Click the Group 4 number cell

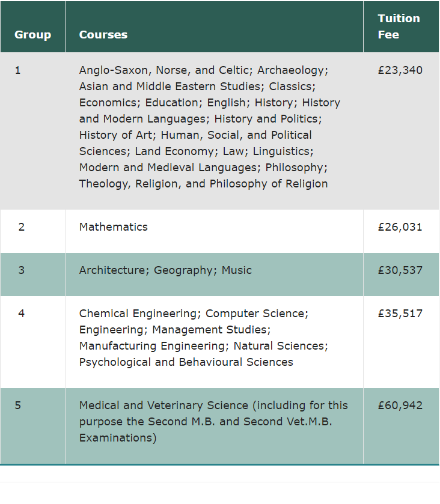click(x=22, y=314)
